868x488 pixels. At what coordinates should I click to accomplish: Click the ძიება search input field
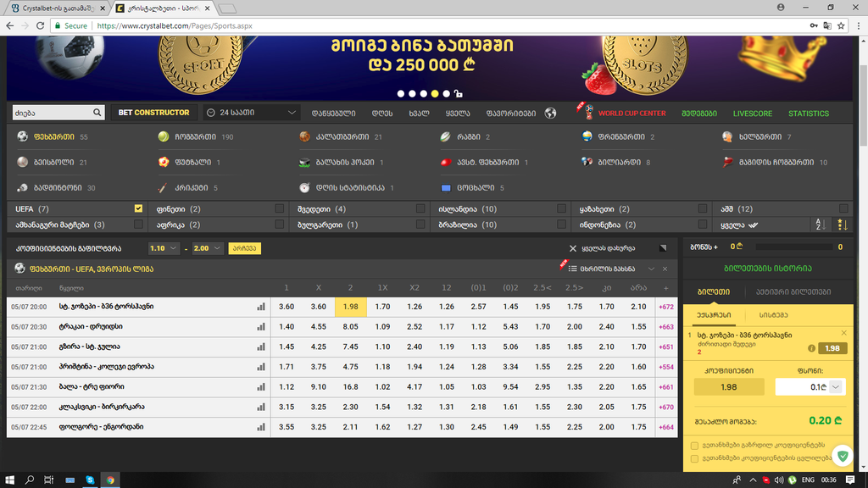coord(52,113)
